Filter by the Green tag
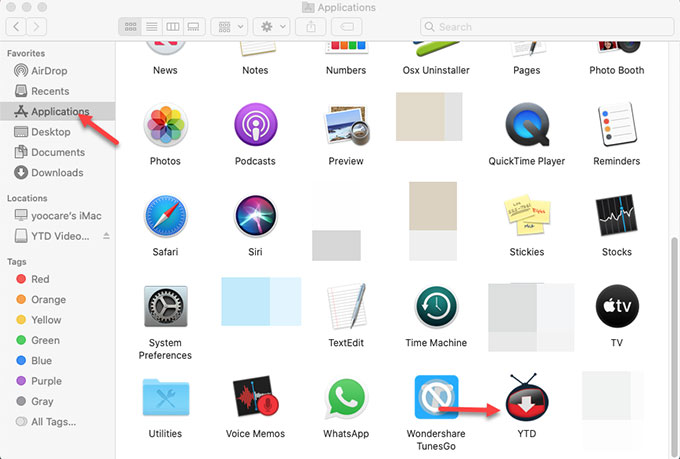The image size is (680, 459). point(57,340)
